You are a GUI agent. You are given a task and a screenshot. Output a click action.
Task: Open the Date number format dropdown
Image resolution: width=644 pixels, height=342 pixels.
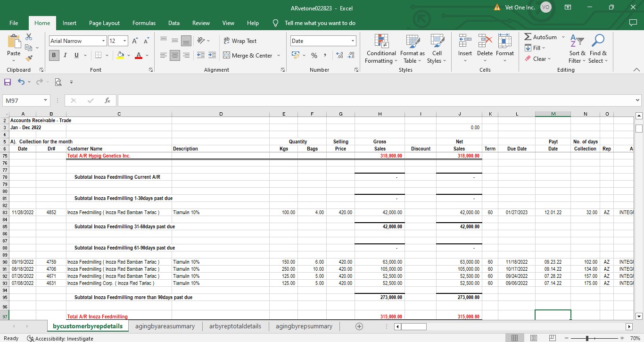tap(352, 41)
